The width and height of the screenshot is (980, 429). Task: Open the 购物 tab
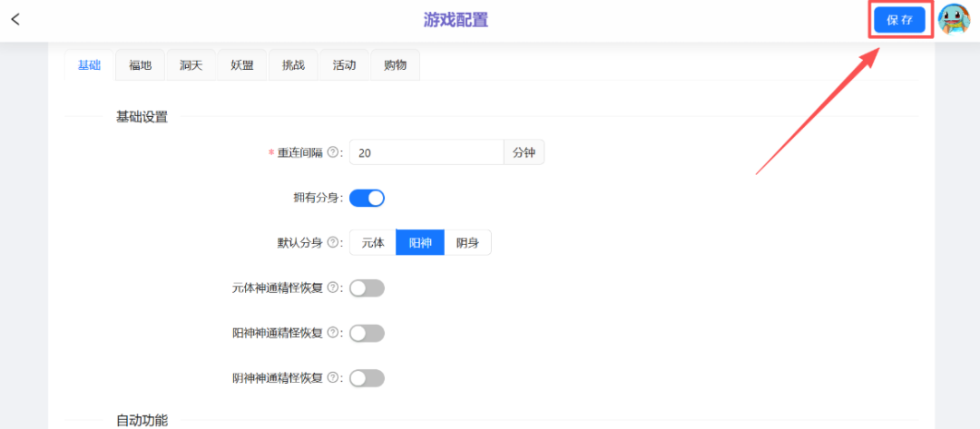pyautogui.click(x=395, y=65)
